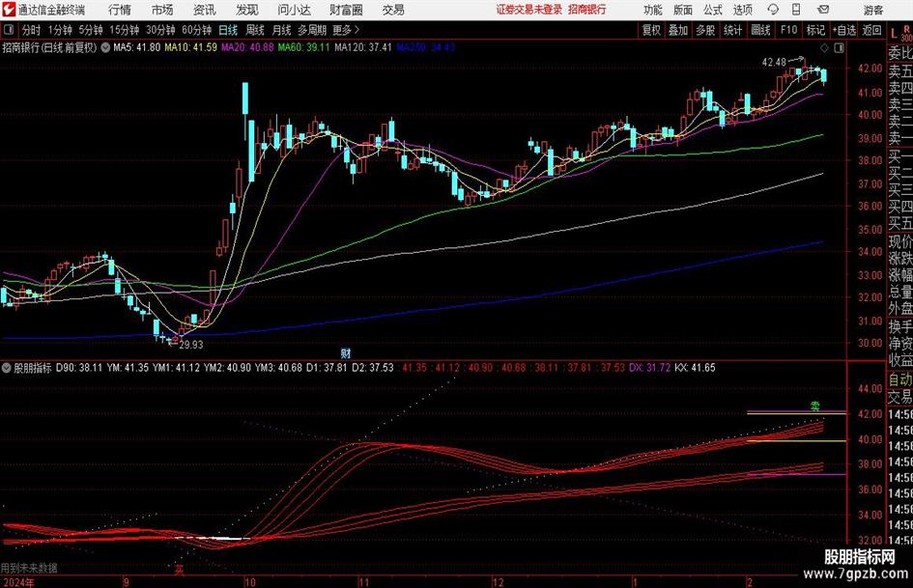The width and height of the screenshot is (913, 588).
Task: Click the 统计 statistics toolbar button
Action: click(732, 30)
